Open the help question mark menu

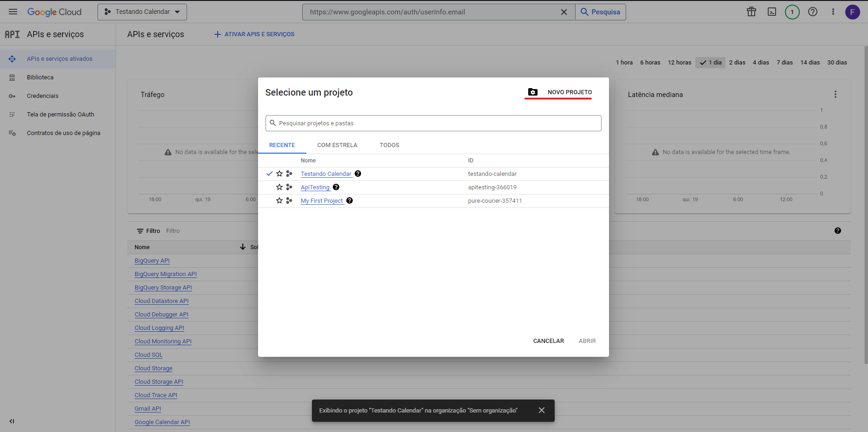point(812,12)
